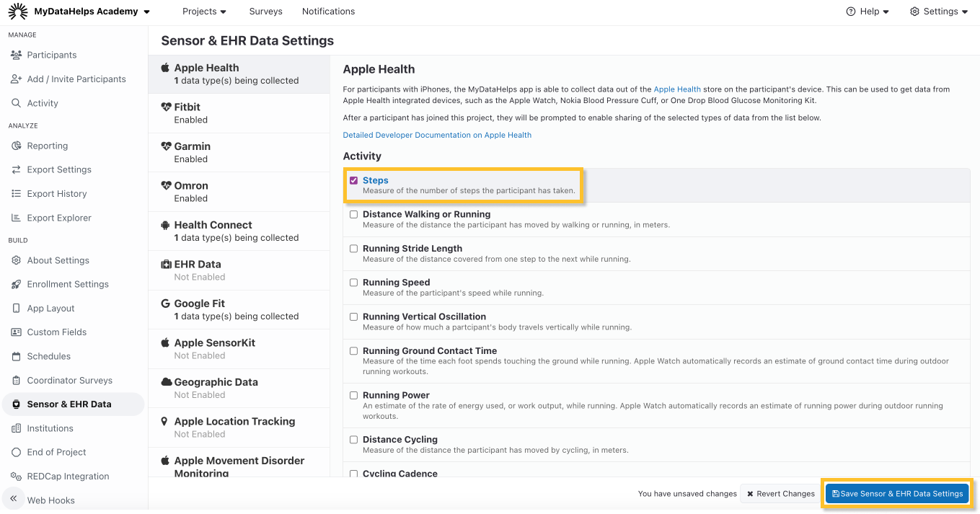
Task: Open Detailed Developer Documentation on Apple Health
Action: [437, 135]
